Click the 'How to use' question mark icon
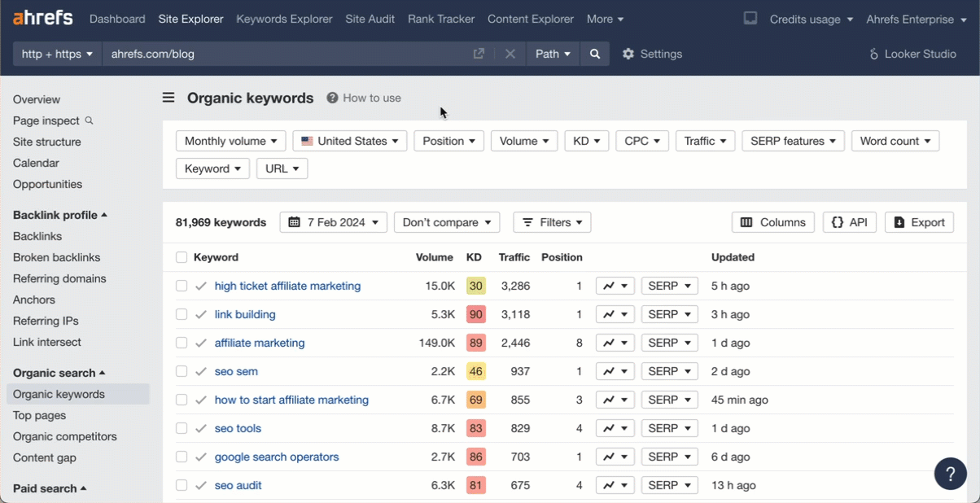This screenshot has height=503, width=980. tap(332, 98)
